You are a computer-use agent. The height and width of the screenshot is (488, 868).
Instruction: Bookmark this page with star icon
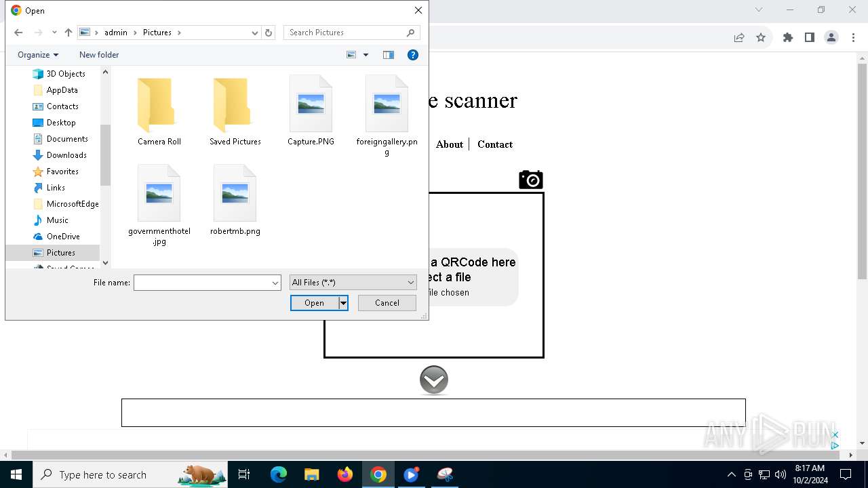[x=761, y=38]
